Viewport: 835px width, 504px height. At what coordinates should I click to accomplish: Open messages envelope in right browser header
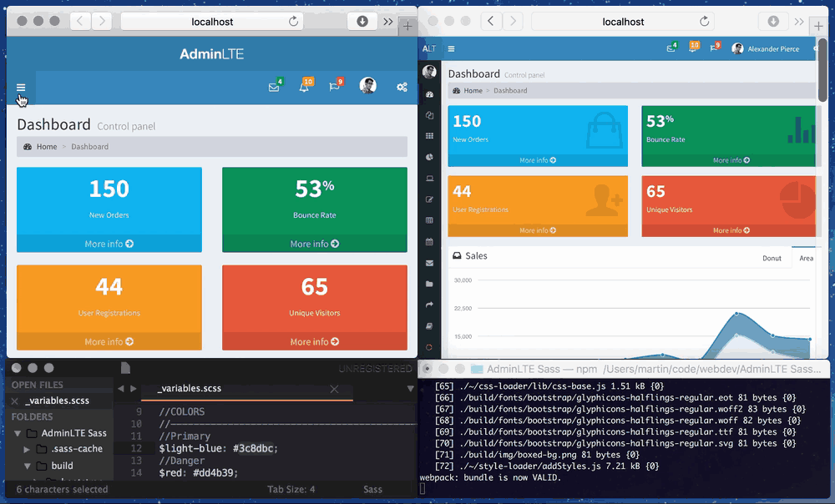click(671, 48)
